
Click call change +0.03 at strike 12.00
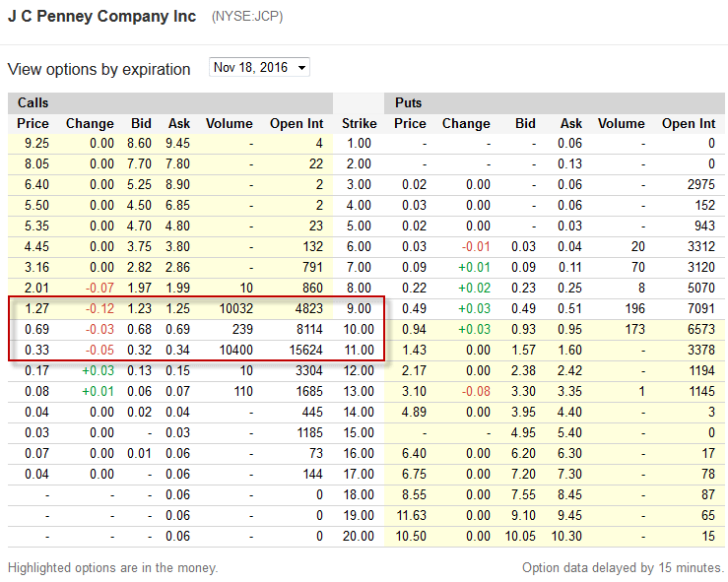(x=98, y=371)
